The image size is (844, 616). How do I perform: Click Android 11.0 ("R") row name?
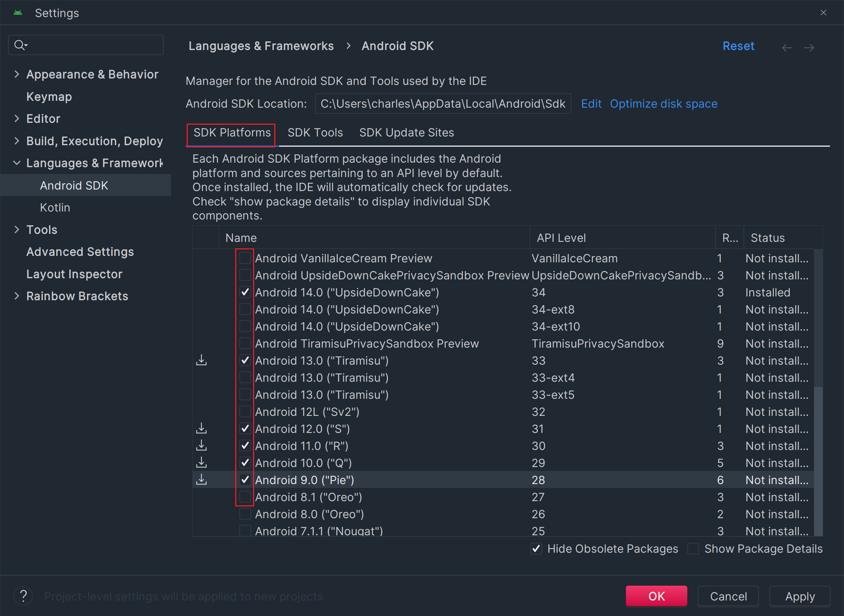[x=302, y=446]
